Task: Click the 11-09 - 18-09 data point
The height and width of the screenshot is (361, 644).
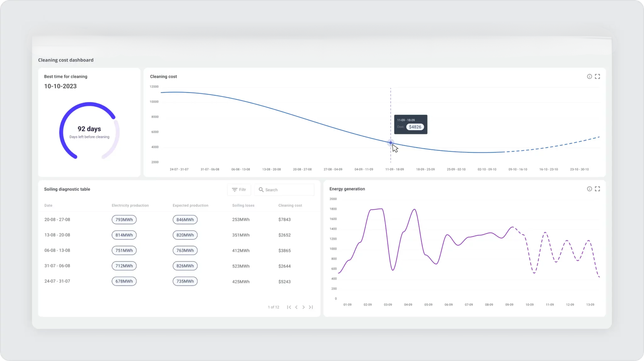Action: pos(390,142)
